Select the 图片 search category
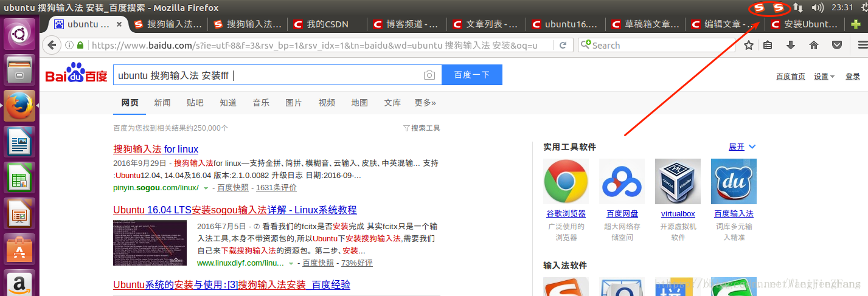 coord(294,103)
